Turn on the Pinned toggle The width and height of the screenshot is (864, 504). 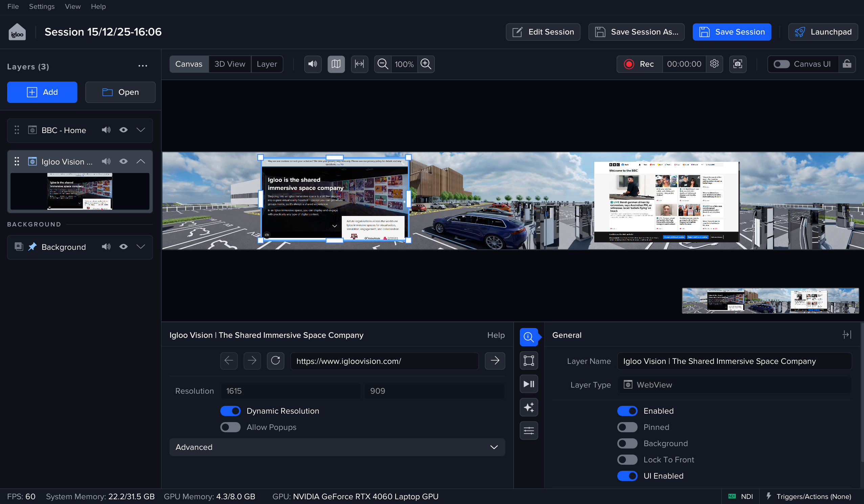tap(627, 427)
